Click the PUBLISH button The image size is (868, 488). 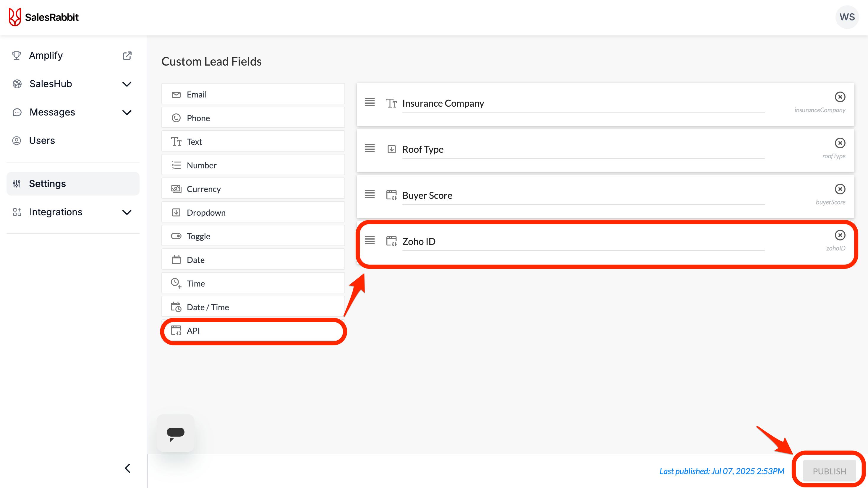[829, 471]
